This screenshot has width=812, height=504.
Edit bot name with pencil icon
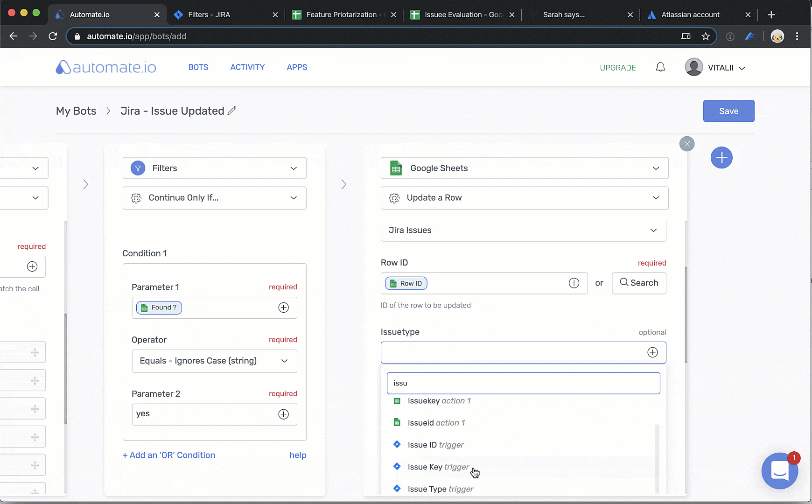click(x=232, y=111)
